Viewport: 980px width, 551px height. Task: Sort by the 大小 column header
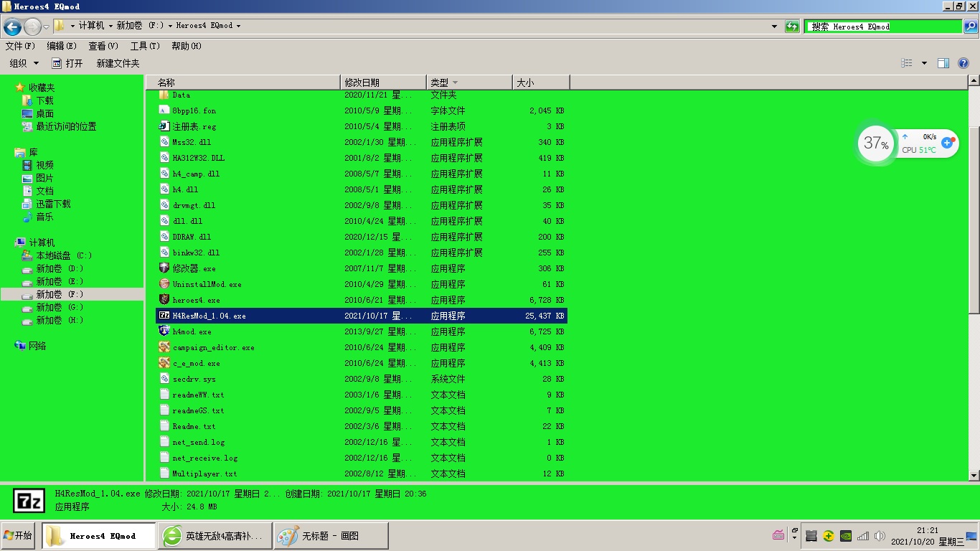coord(541,83)
